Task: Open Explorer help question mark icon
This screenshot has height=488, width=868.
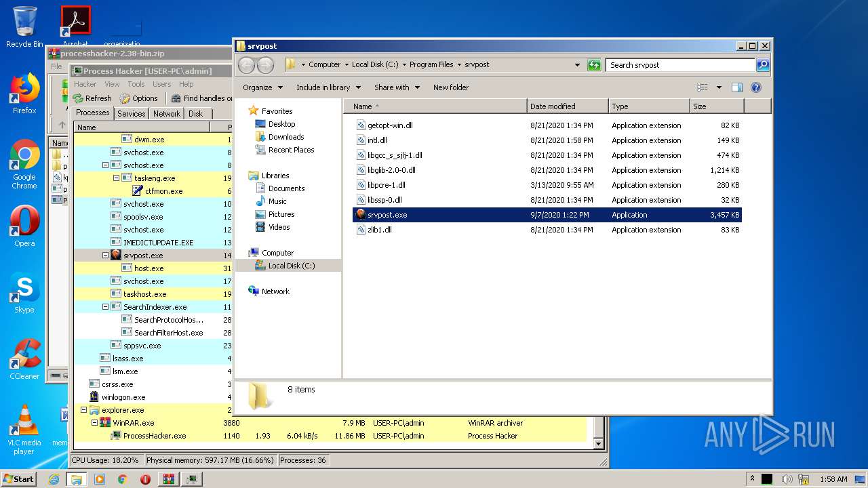Action: coord(756,87)
